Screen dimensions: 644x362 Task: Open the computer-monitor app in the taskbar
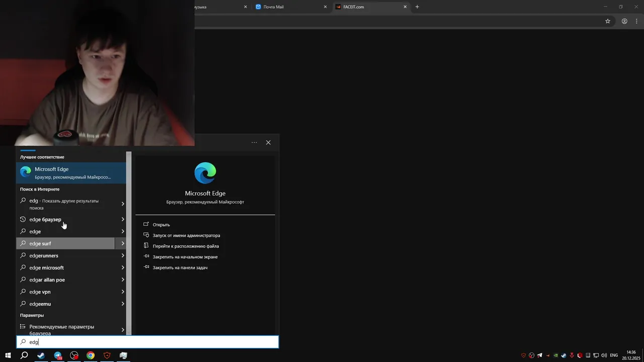123,355
